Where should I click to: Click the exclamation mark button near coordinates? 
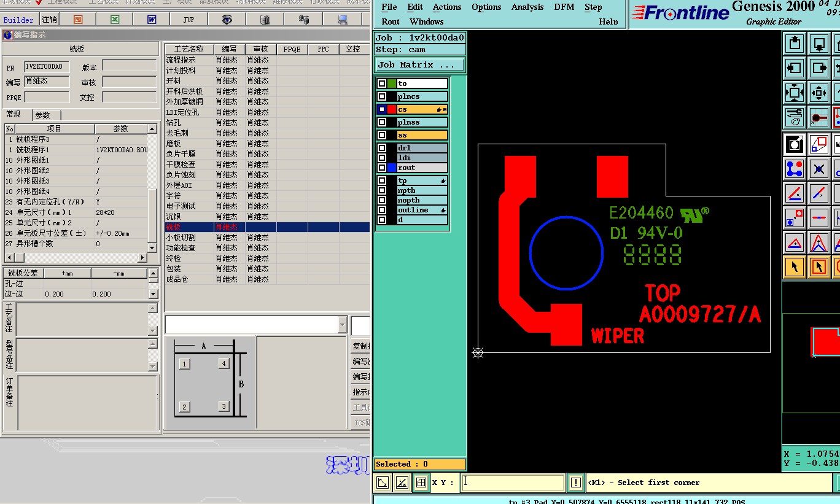(575, 483)
